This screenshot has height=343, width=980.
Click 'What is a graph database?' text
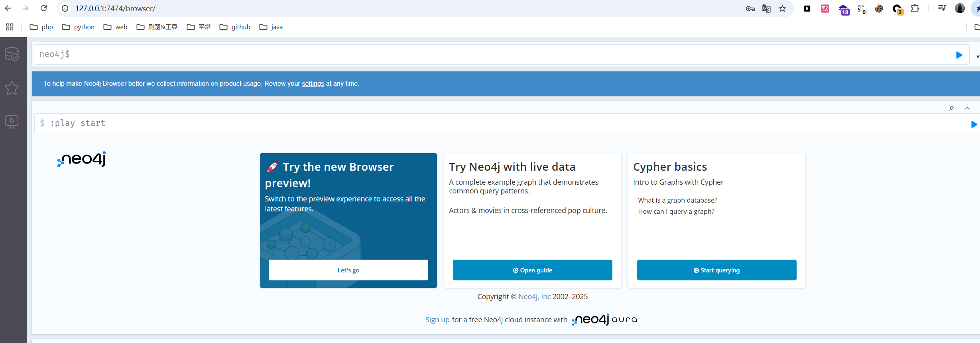678,200
